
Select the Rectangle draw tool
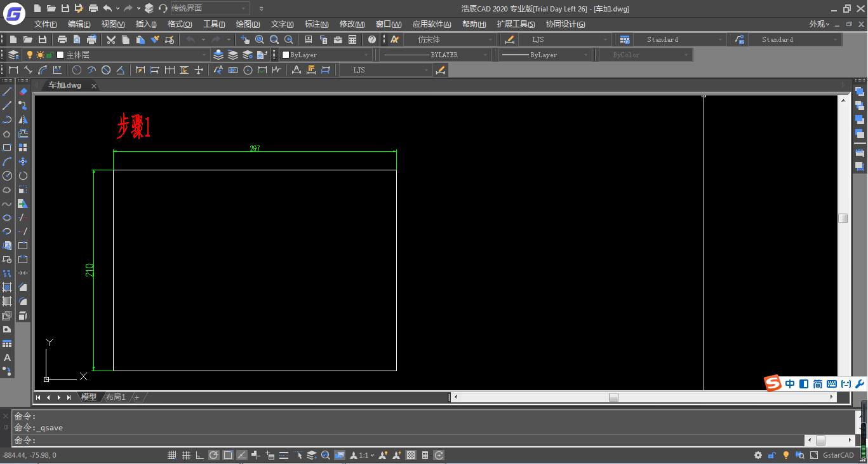[7, 147]
